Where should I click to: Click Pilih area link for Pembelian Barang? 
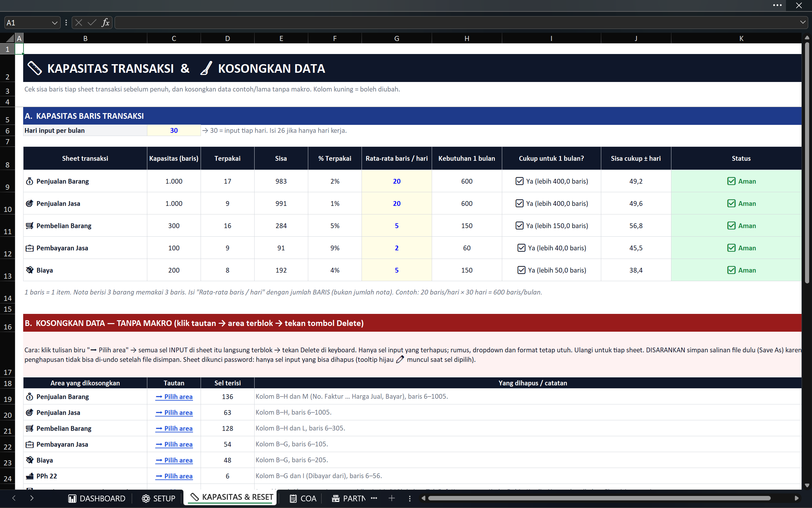coord(174,428)
